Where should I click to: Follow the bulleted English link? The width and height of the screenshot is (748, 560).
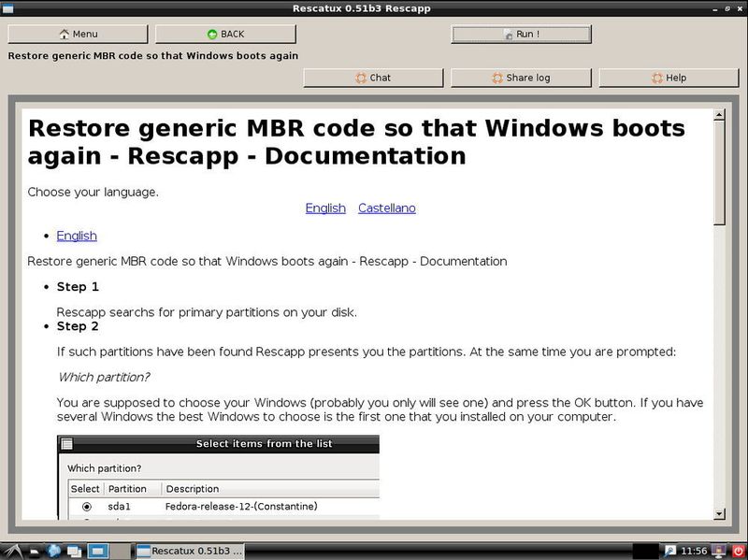tap(77, 236)
